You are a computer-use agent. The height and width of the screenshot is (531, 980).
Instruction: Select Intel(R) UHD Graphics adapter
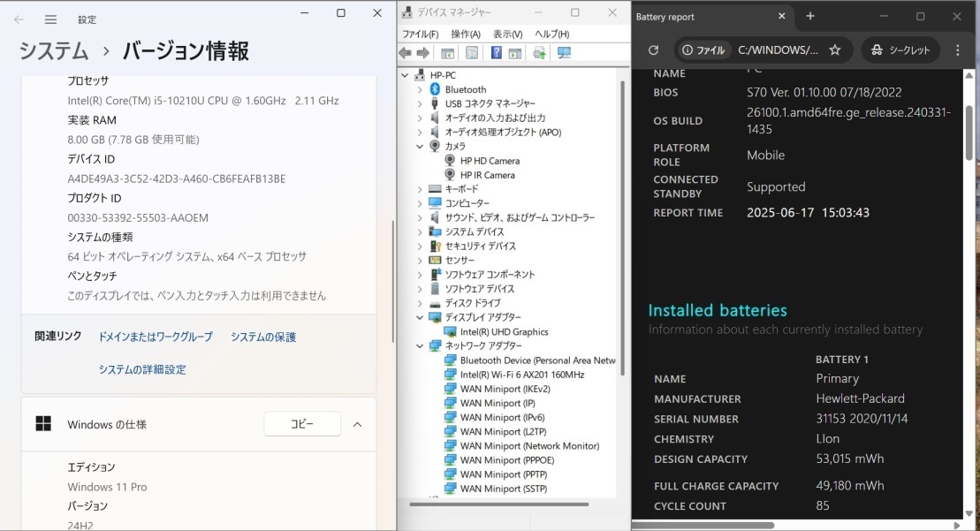click(x=505, y=331)
